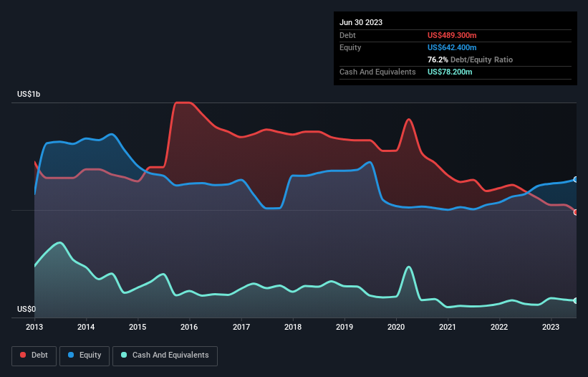Image resolution: width=588 pixels, height=377 pixels.
Task: Click the US$0 y-axis label
Action: click(x=26, y=309)
